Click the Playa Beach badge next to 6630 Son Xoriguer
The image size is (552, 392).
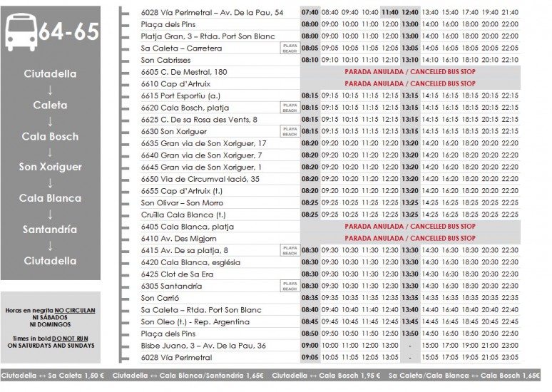pyautogui.click(x=290, y=132)
